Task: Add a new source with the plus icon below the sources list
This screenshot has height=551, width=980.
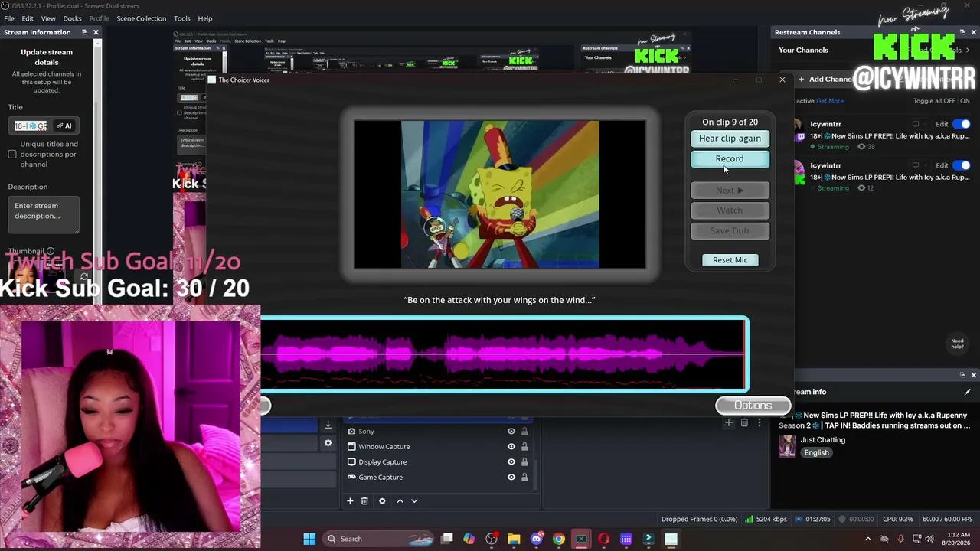Action: pyautogui.click(x=350, y=501)
